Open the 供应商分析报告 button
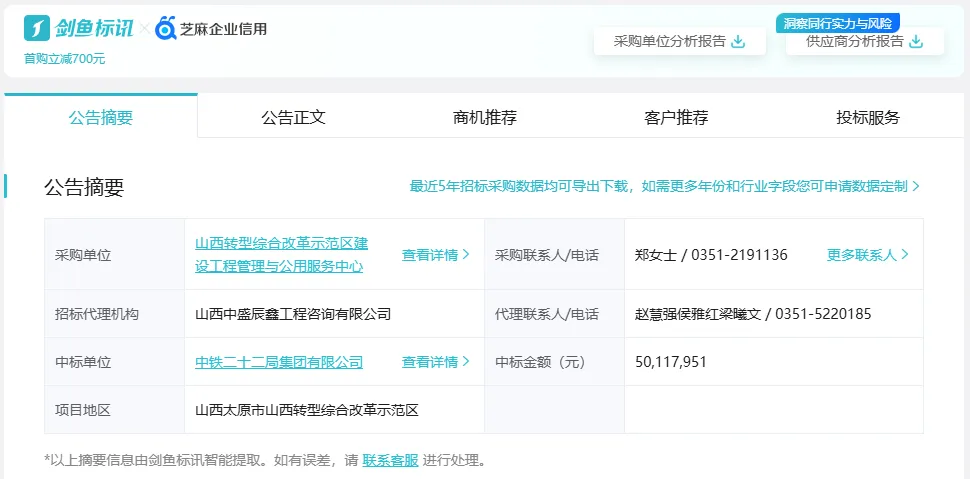Screen dimensions: 970x479 coord(854,42)
